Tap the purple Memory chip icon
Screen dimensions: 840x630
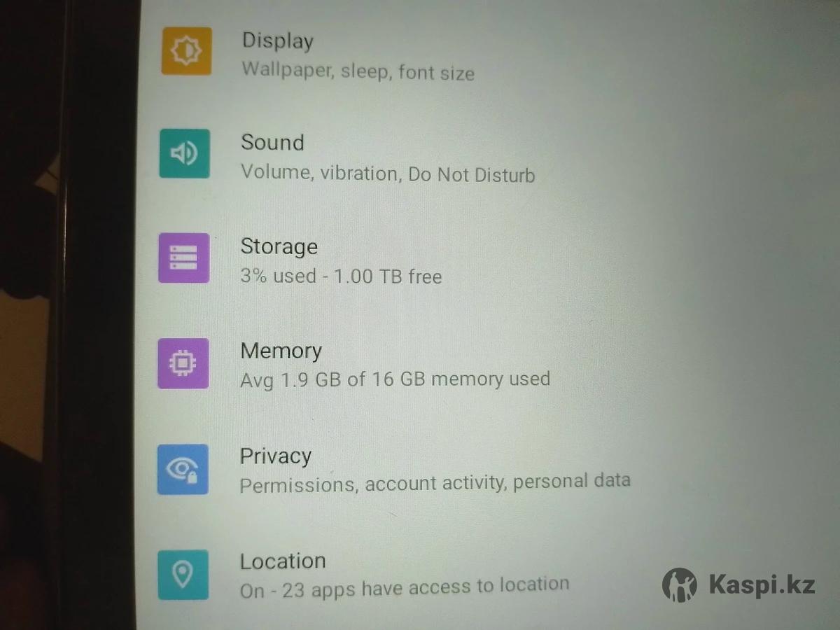[183, 363]
